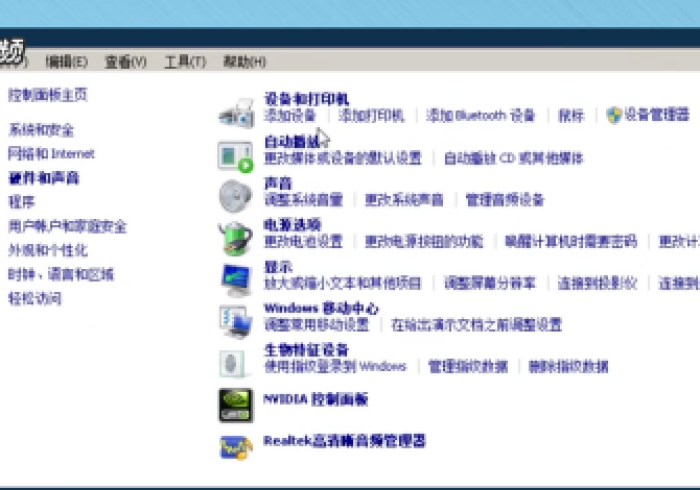Open the 工具(T) menu
This screenshot has width=700, height=490.
point(184,62)
